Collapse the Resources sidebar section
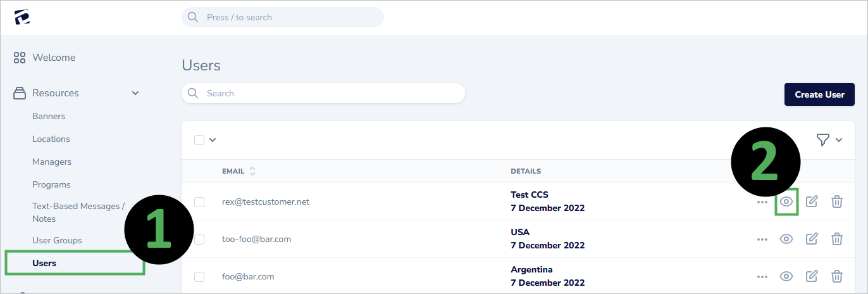Image resolution: width=868 pixels, height=294 pixels. [135, 93]
